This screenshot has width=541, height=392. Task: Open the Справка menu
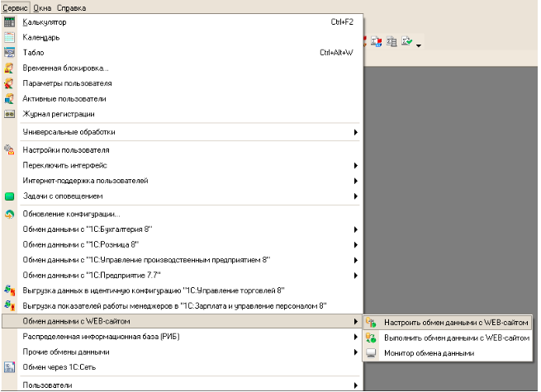tap(71, 7)
